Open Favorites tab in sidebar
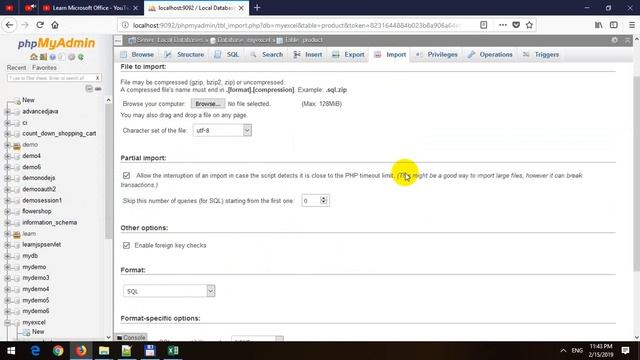Image resolution: width=640 pixels, height=360 pixels. click(44, 68)
